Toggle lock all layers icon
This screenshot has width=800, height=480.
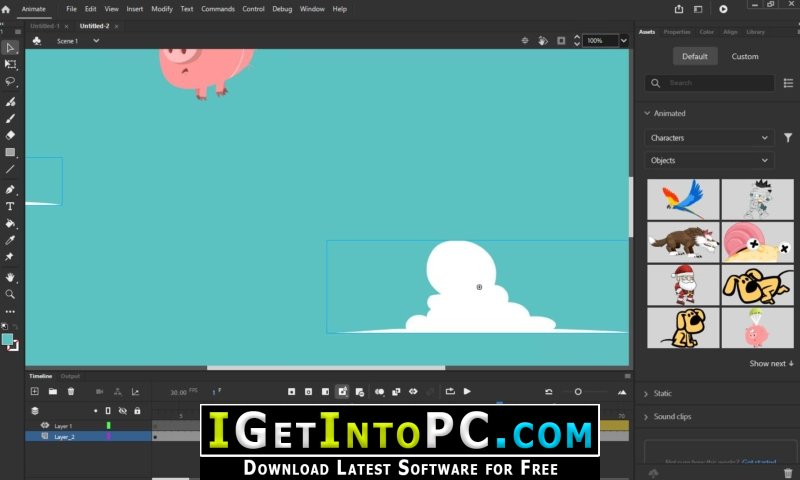point(137,411)
